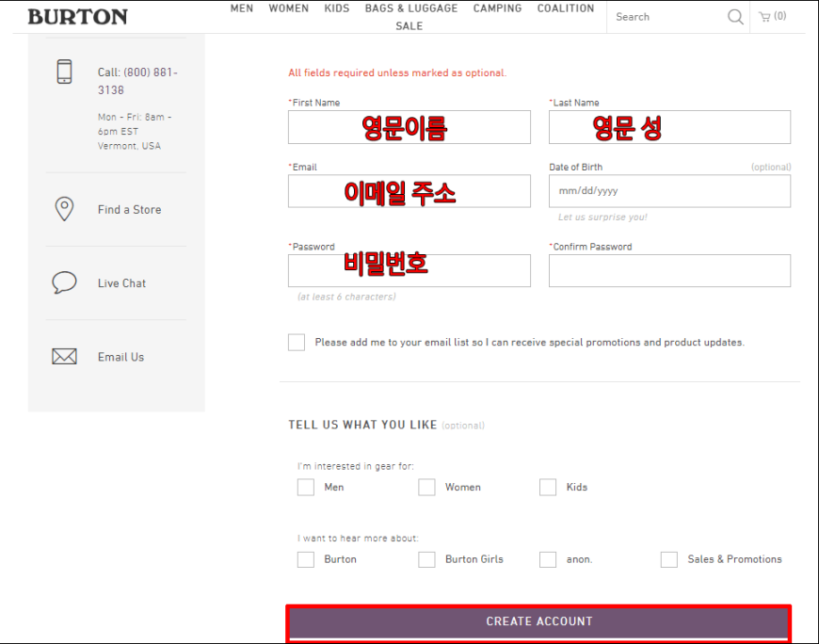Screen dimensions: 819x644
Task: Open the Find a Store link
Action: [x=130, y=209]
